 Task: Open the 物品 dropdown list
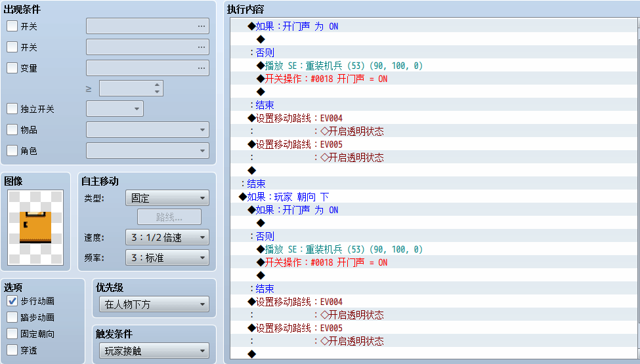click(x=148, y=130)
